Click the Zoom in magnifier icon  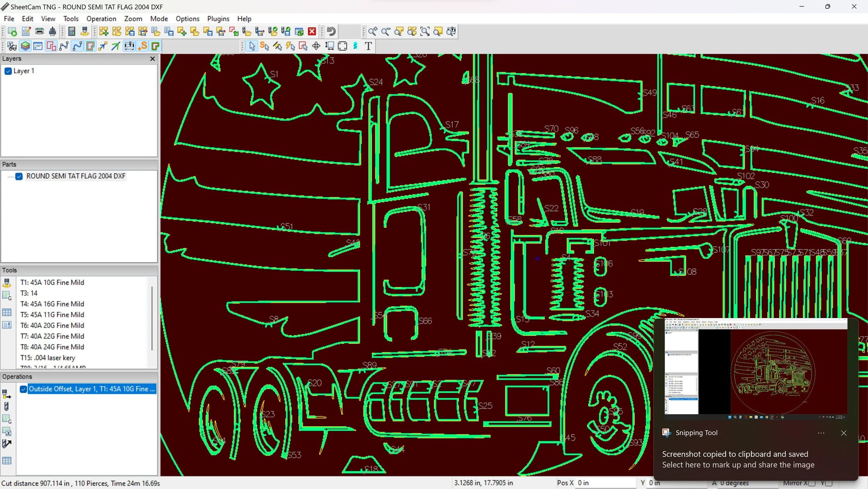click(x=373, y=32)
